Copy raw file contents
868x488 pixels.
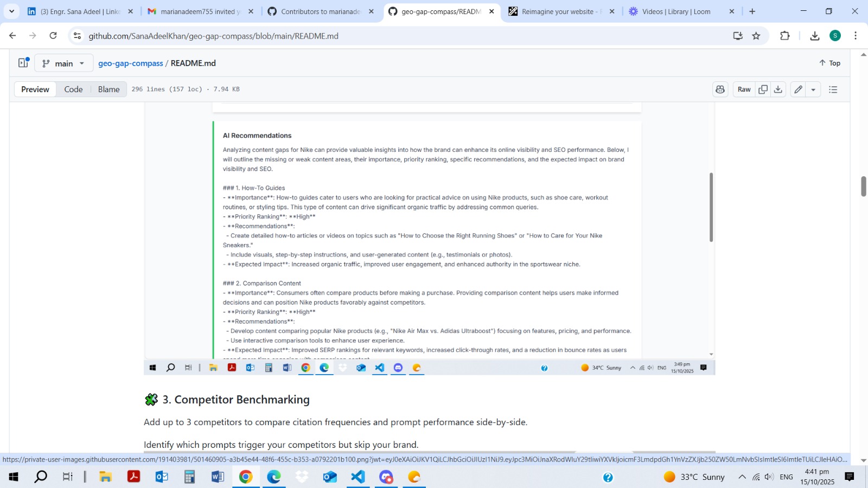pyautogui.click(x=763, y=89)
